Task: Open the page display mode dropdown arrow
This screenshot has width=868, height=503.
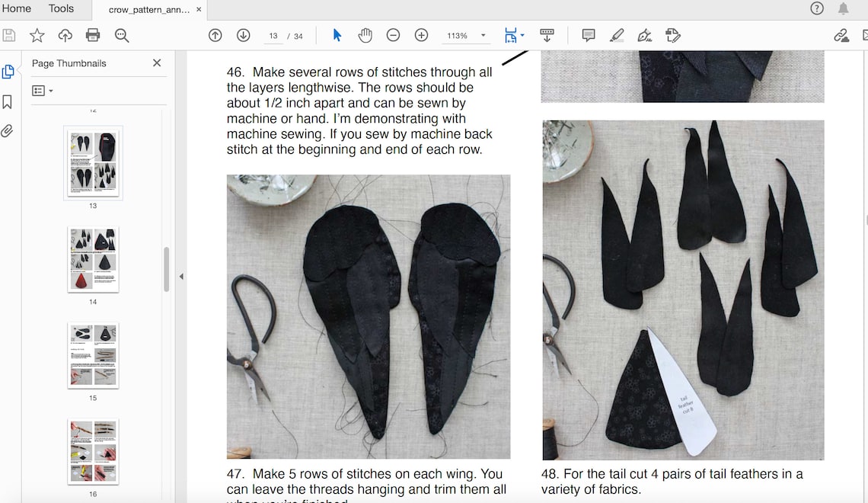Action: point(523,35)
